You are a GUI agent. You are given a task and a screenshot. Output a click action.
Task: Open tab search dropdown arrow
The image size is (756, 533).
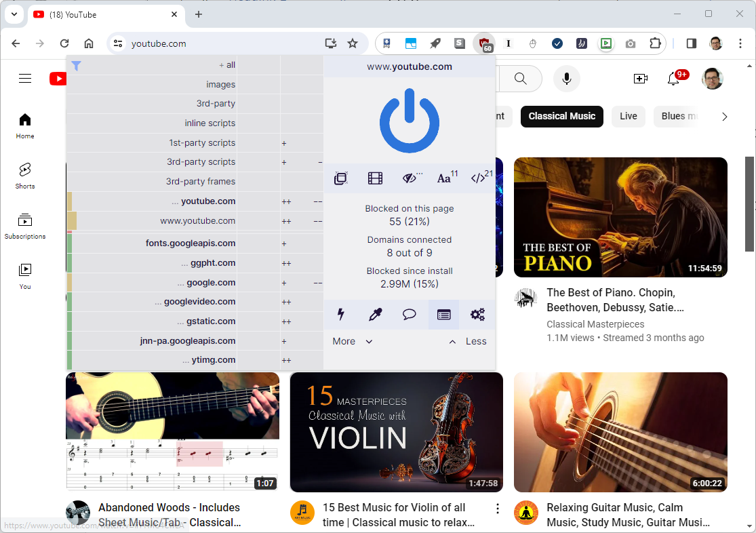click(14, 14)
